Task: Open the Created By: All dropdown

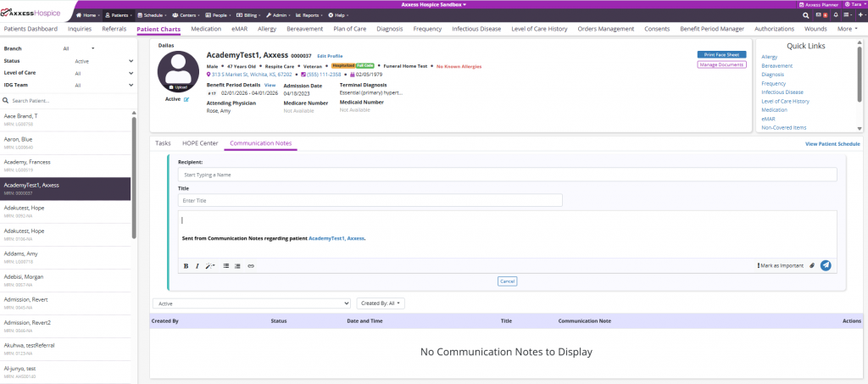Action: point(381,303)
